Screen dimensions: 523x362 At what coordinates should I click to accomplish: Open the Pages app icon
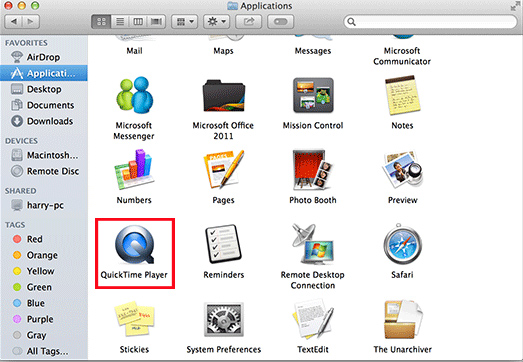[x=223, y=169]
